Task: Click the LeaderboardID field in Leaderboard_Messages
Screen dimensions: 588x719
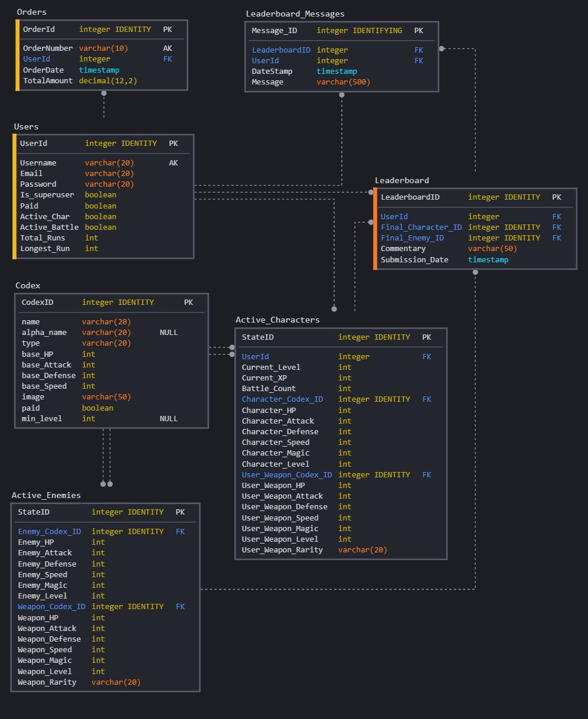Action: click(x=281, y=50)
